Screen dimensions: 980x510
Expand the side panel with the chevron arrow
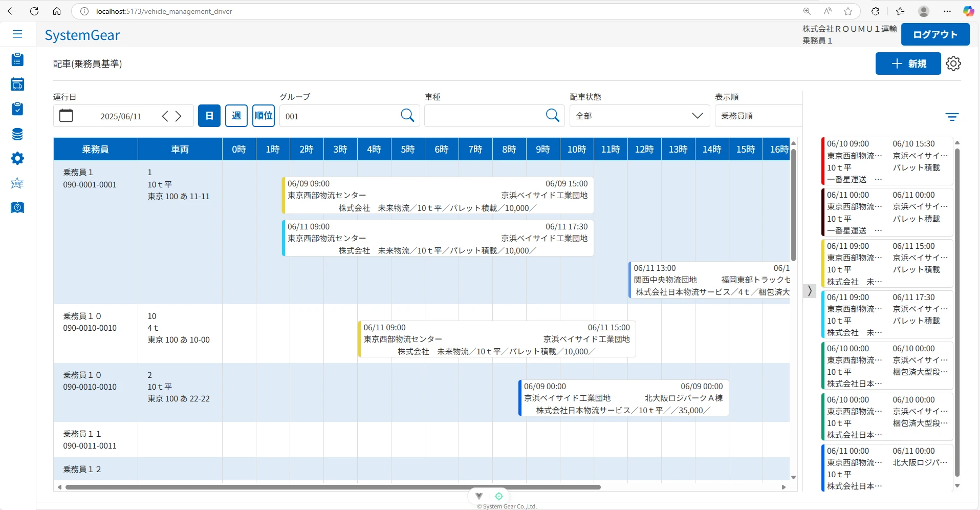pyautogui.click(x=809, y=291)
